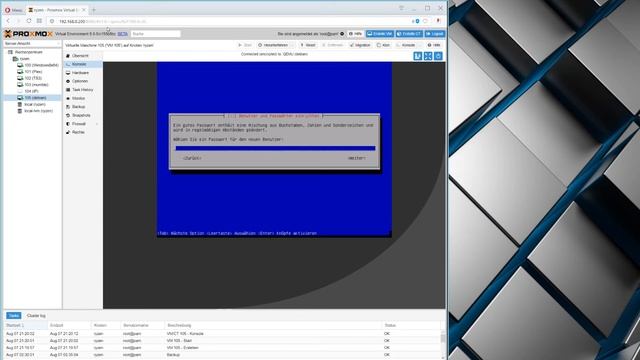The height and width of the screenshot is (360, 640).
Task: Open the Übersicht panel for VM 105
Action: pos(80,56)
